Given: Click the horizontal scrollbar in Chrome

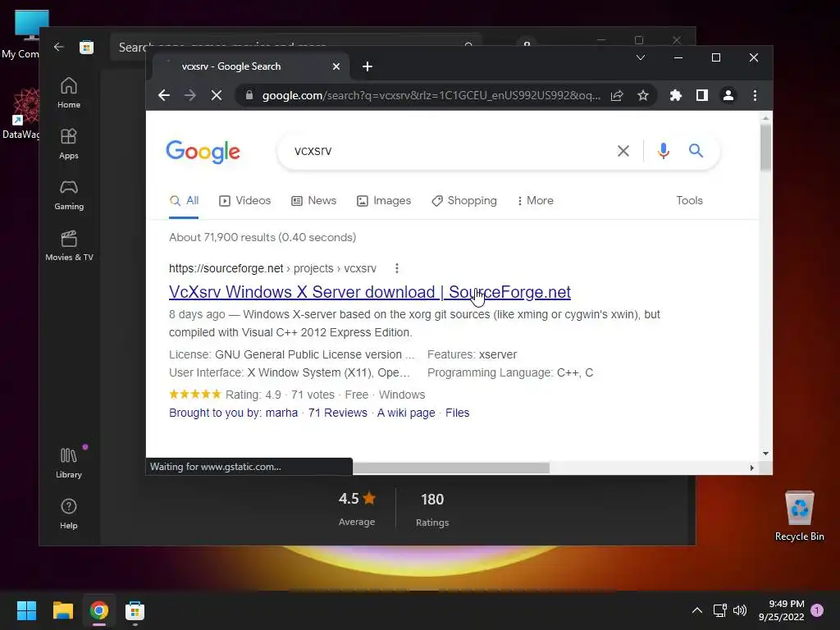Looking at the screenshot, I should [451, 468].
